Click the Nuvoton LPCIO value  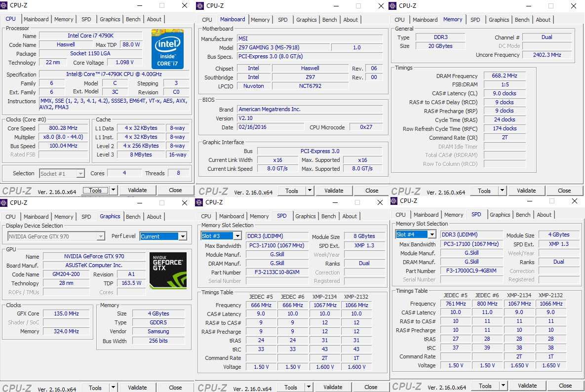[253, 86]
